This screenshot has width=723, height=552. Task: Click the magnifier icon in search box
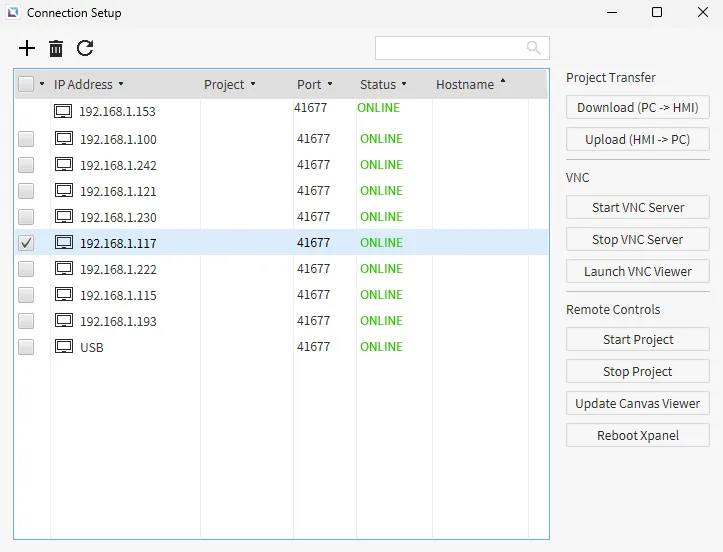[x=534, y=48]
